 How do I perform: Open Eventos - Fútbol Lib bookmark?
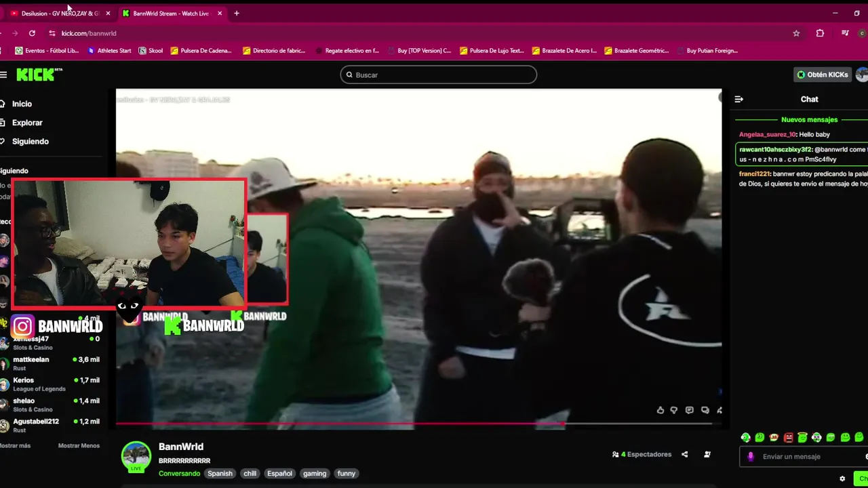pos(47,51)
